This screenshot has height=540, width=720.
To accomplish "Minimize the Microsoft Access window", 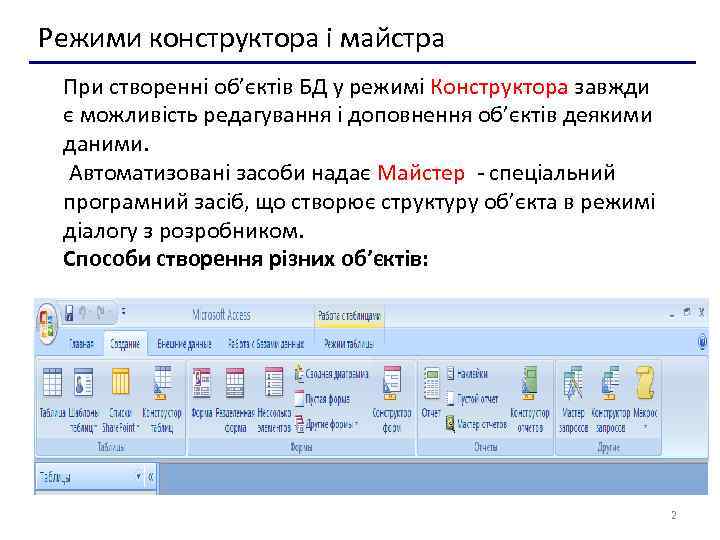I will click(x=672, y=315).
